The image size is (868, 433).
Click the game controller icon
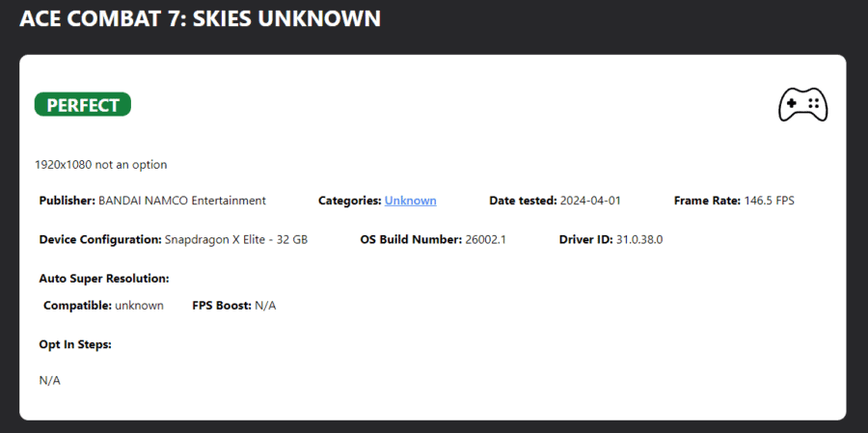point(802,105)
